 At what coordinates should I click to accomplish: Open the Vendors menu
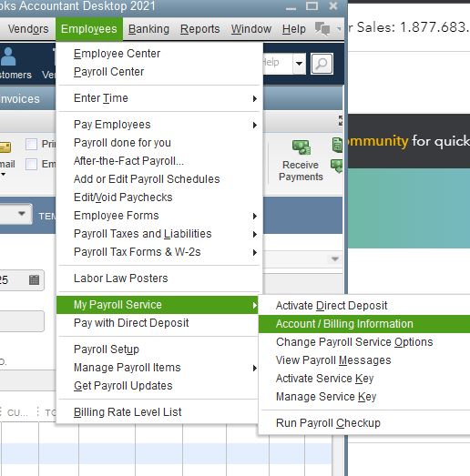(x=28, y=29)
